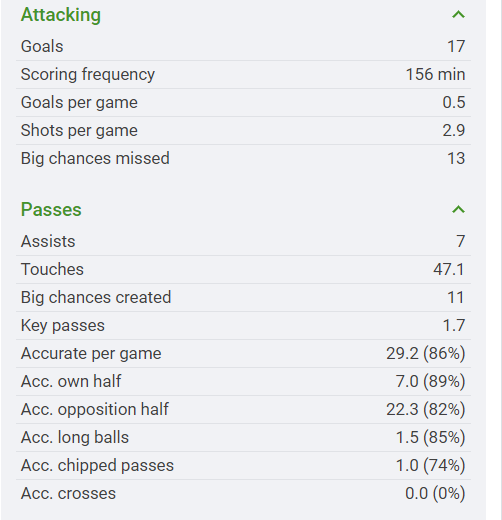Click the Accurate per game value 29.2 (86%)
Screen dimensions: 502x520
pyautogui.click(x=426, y=353)
